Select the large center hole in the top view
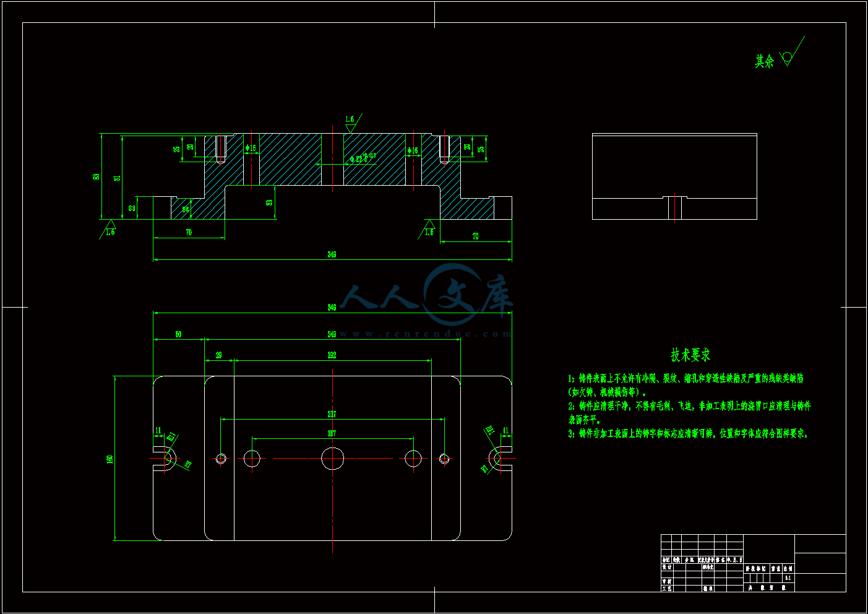The image size is (868, 614). coord(333,459)
